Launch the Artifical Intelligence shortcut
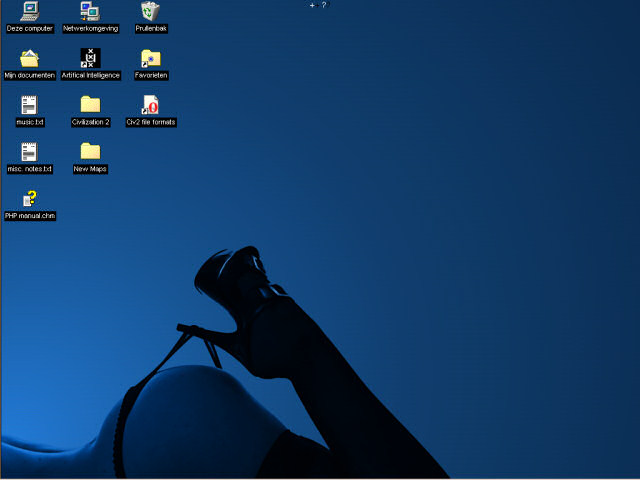The height and width of the screenshot is (480, 640). pyautogui.click(x=90, y=58)
